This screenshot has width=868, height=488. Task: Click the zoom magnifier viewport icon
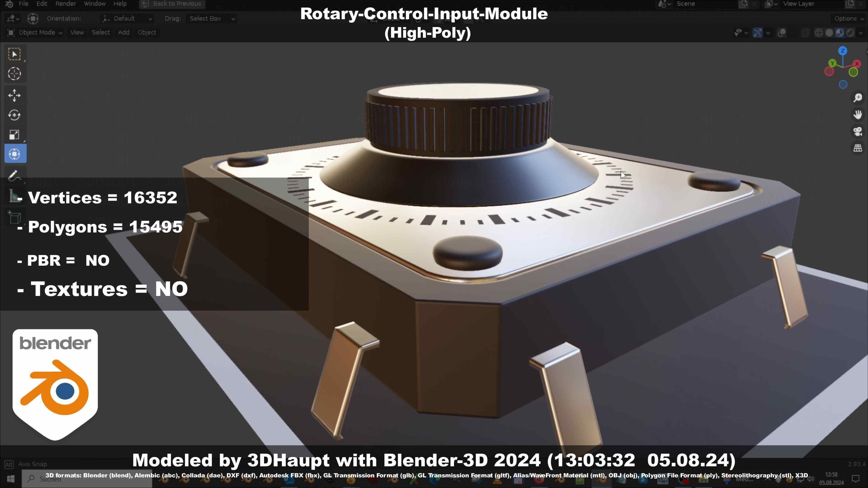tap(858, 98)
